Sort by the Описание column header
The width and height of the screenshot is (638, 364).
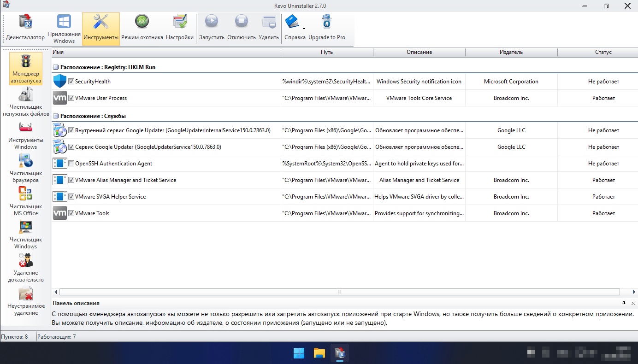click(419, 52)
